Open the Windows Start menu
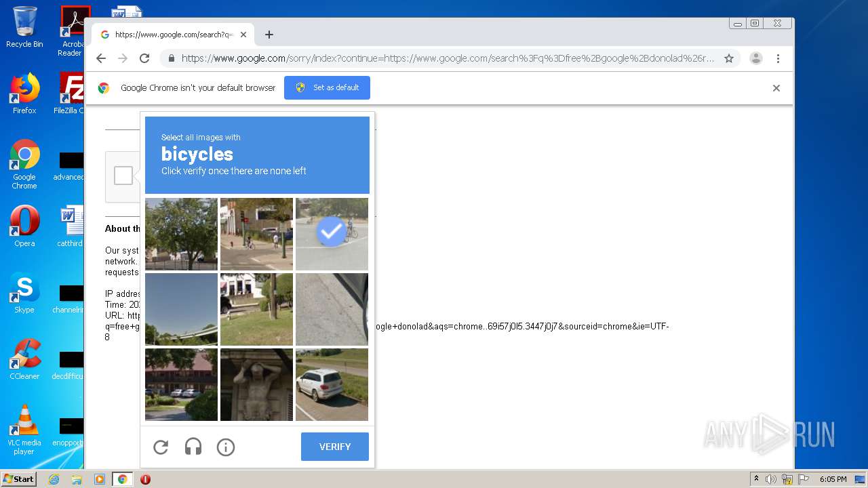 (18, 479)
